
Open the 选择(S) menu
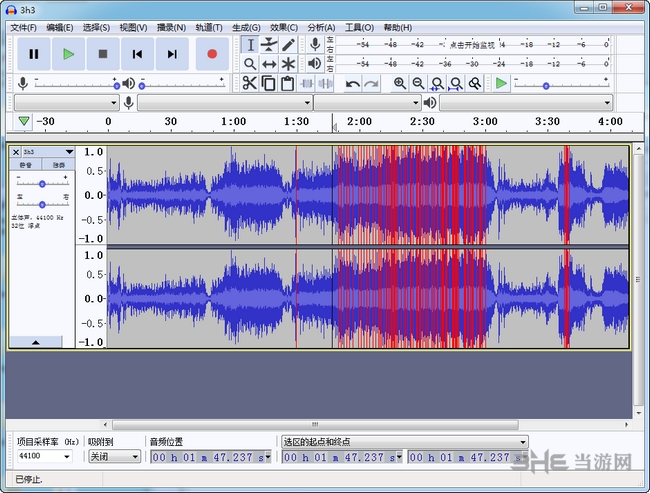96,28
